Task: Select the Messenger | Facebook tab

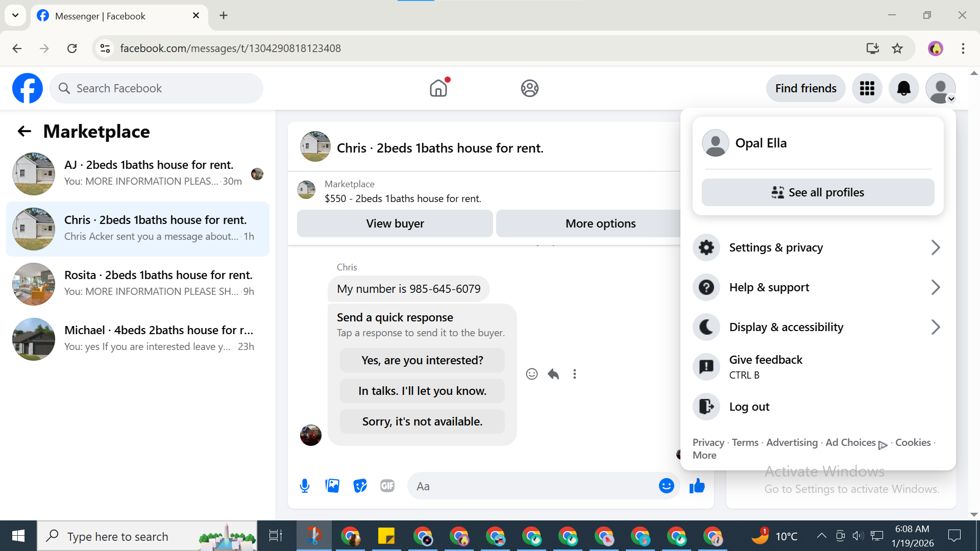Action: coord(118,16)
